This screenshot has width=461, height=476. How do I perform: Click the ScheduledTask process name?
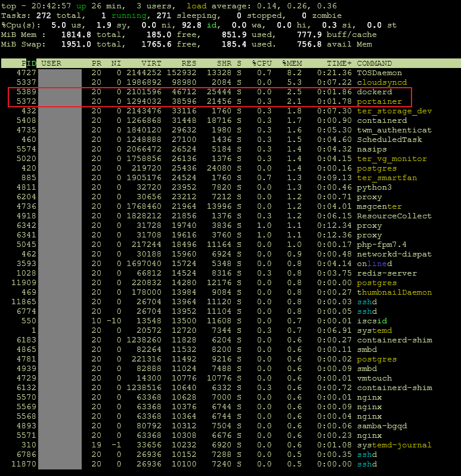pos(389,140)
